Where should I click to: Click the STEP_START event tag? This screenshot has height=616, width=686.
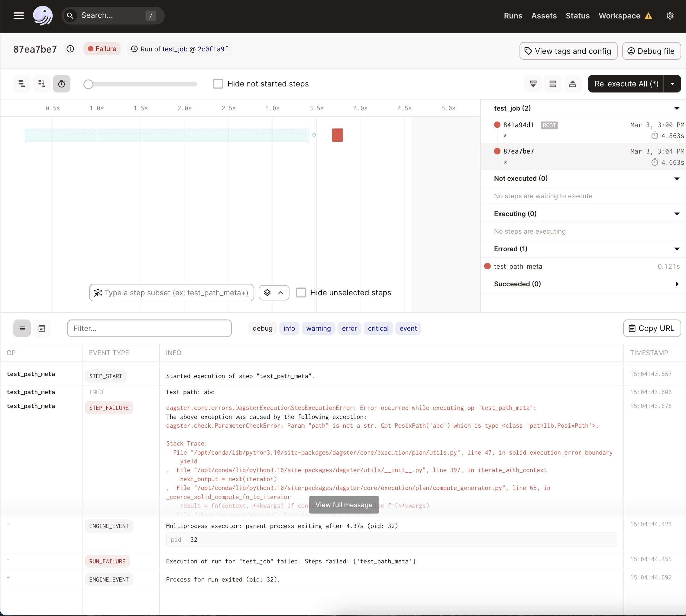[105, 376]
